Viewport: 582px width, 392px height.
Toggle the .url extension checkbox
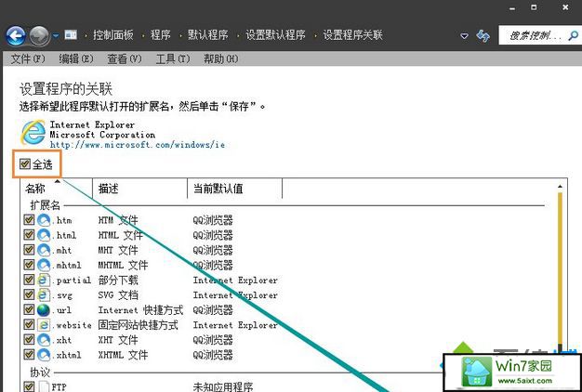(29, 309)
